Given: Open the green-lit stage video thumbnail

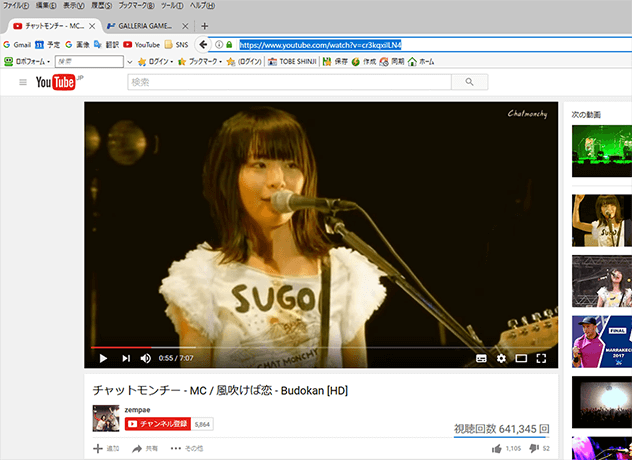Looking at the screenshot, I should pos(602,151).
